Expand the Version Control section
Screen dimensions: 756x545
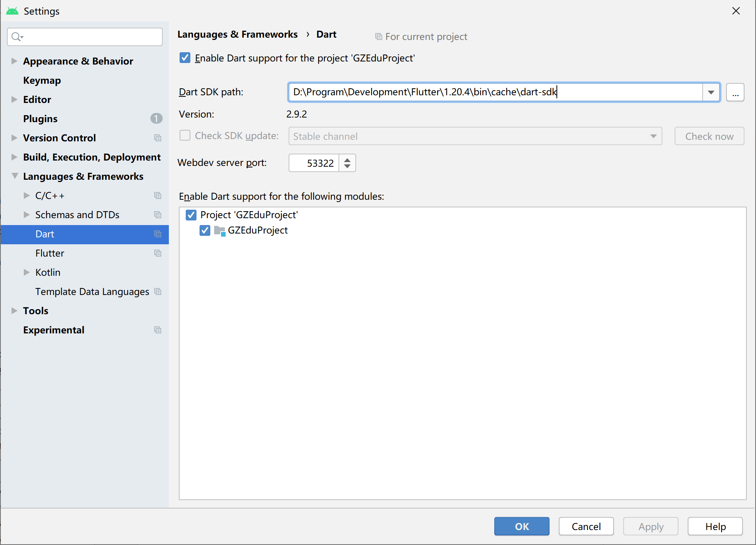pos(14,138)
